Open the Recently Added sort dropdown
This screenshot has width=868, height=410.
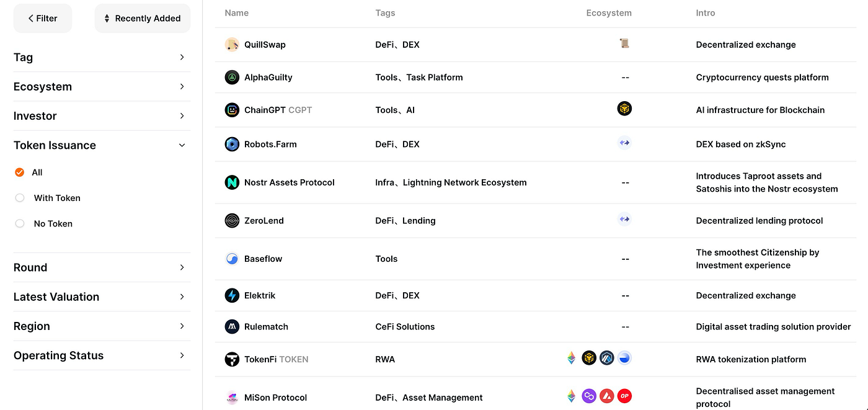pyautogui.click(x=143, y=19)
